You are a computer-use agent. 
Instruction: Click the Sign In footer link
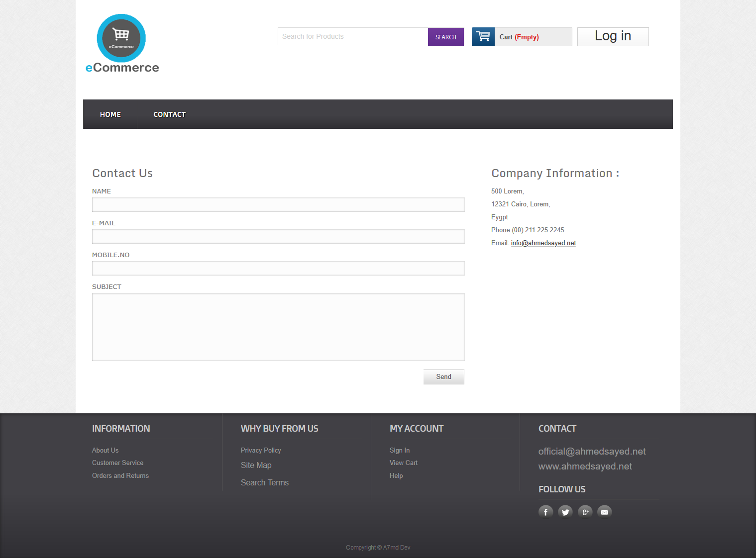point(400,450)
